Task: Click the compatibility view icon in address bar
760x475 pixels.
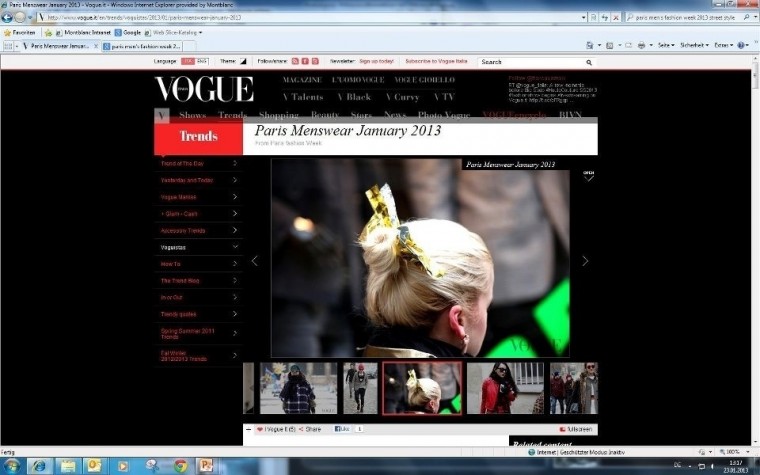Action: pyautogui.click(x=593, y=17)
